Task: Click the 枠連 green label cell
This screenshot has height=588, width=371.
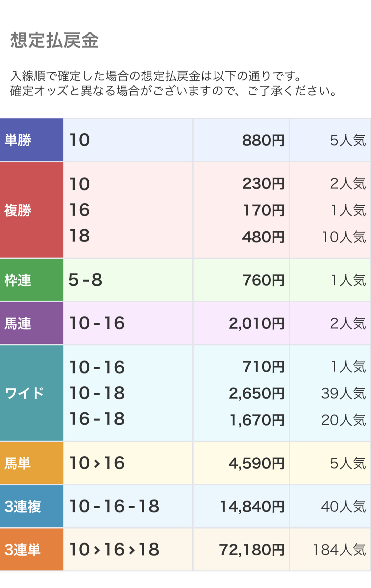Action: coord(31,280)
